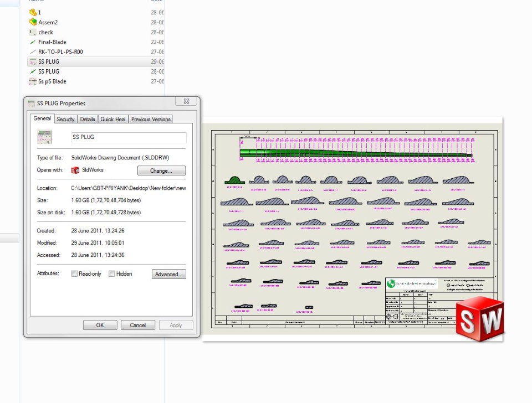The width and height of the screenshot is (532, 403).
Task: Click the SS PLUG Properties title bar text
Action: (61, 104)
